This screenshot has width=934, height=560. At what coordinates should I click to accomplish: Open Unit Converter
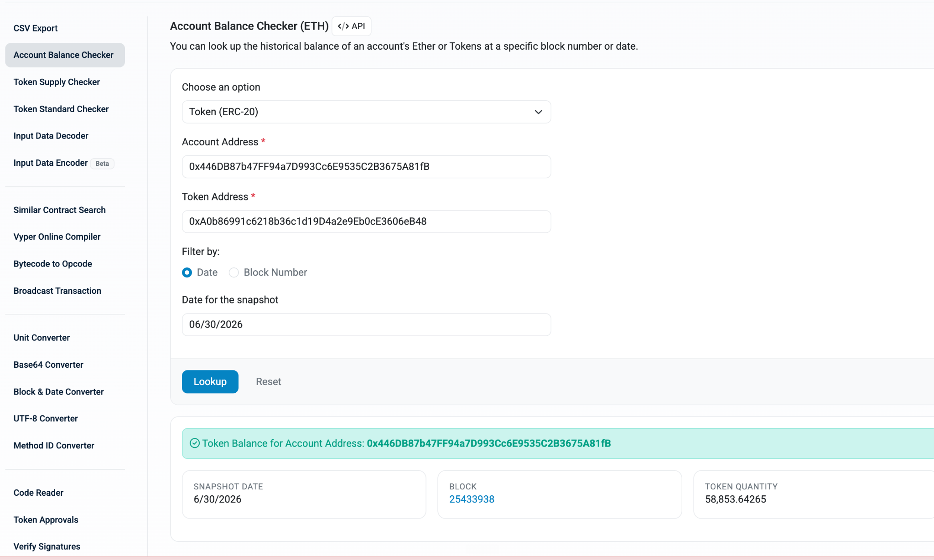tap(42, 338)
